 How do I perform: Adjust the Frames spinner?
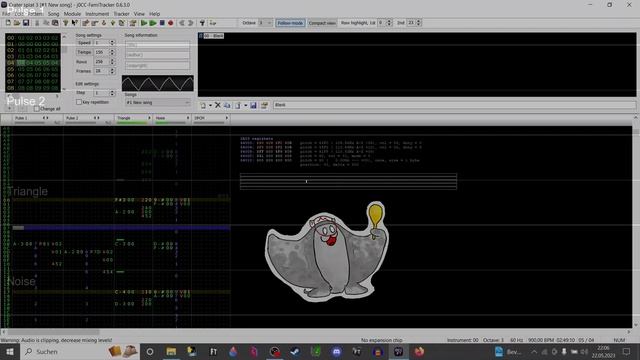tap(112, 71)
